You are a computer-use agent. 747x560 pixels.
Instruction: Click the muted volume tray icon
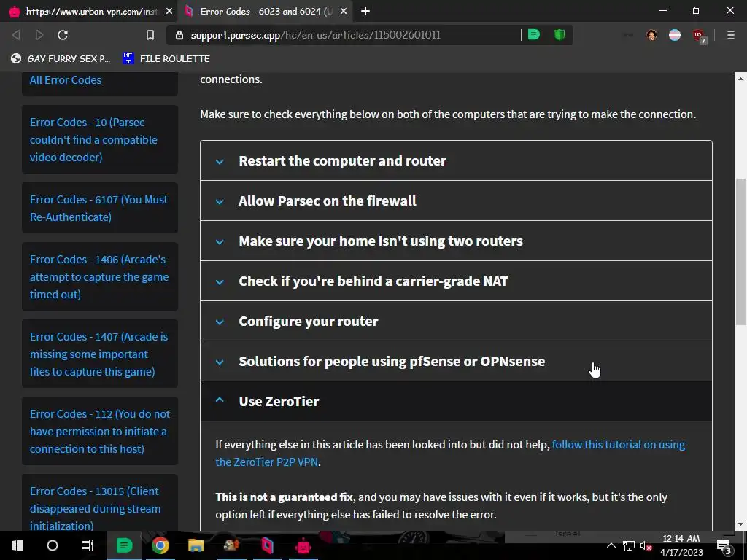(x=646, y=545)
